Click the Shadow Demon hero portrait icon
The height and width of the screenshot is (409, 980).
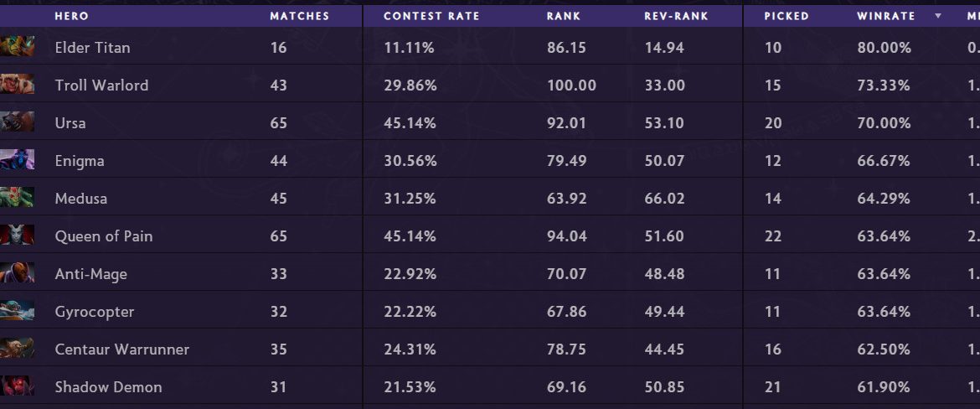[x=18, y=386]
